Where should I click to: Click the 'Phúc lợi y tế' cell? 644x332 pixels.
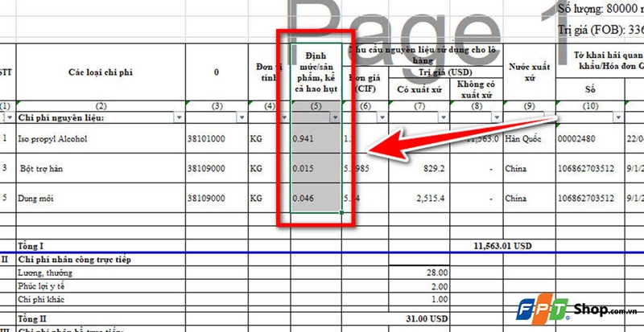pyautogui.click(x=101, y=286)
